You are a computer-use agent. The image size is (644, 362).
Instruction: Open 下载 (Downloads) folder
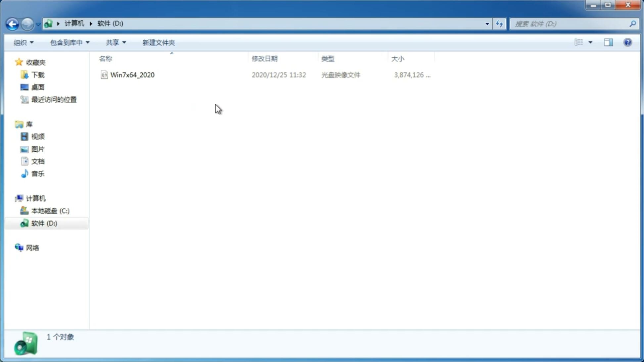point(38,74)
